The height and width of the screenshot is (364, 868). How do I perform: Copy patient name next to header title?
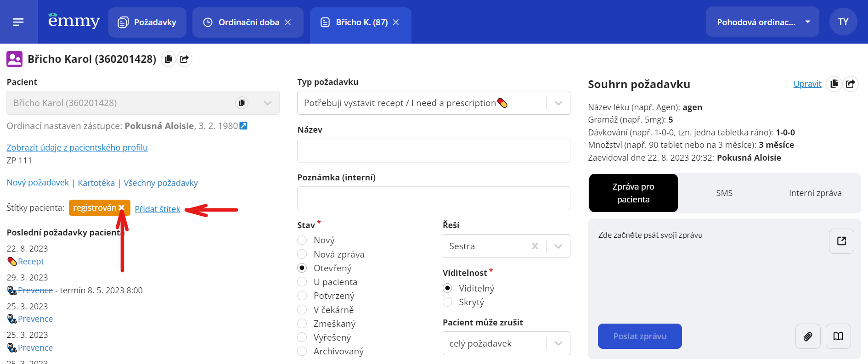169,59
